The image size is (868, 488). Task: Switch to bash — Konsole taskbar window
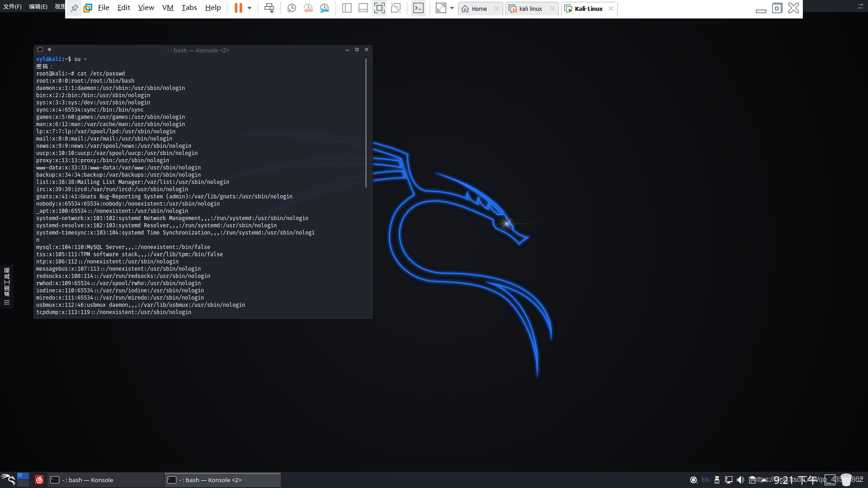[x=105, y=480]
